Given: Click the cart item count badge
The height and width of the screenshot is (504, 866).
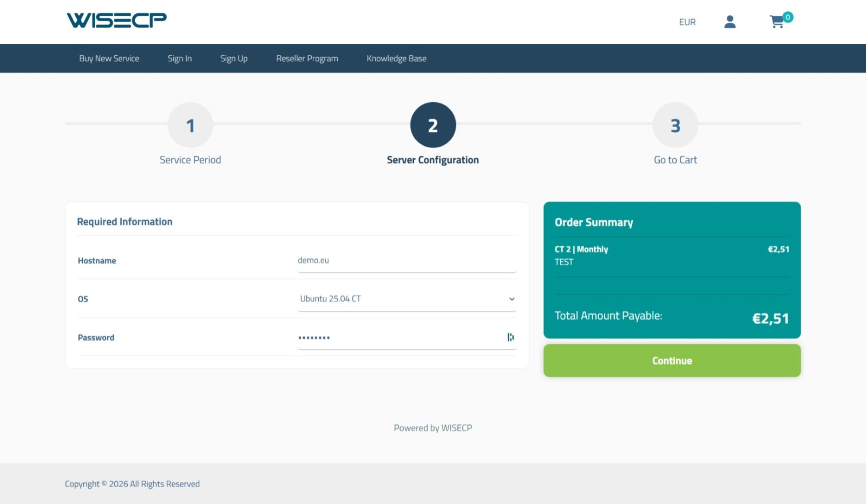Looking at the screenshot, I should click(x=788, y=17).
